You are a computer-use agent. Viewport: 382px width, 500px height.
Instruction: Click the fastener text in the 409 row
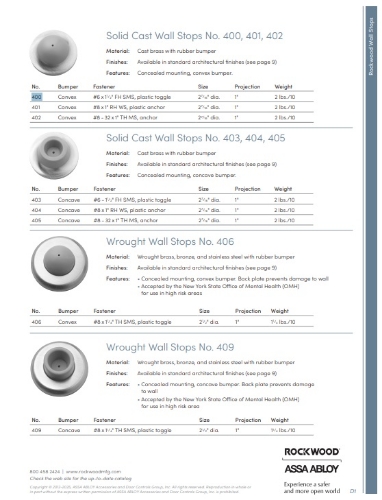click(x=132, y=430)
